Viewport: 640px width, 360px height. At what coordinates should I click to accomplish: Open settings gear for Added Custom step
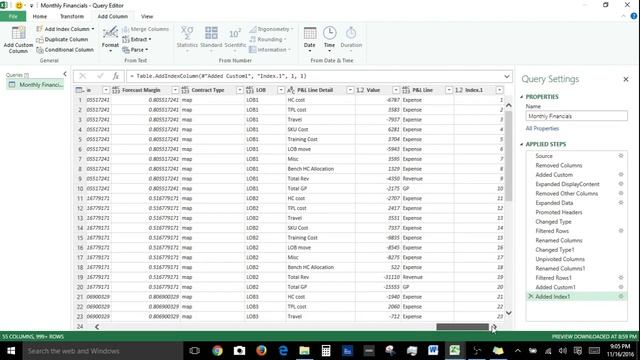[621, 174]
